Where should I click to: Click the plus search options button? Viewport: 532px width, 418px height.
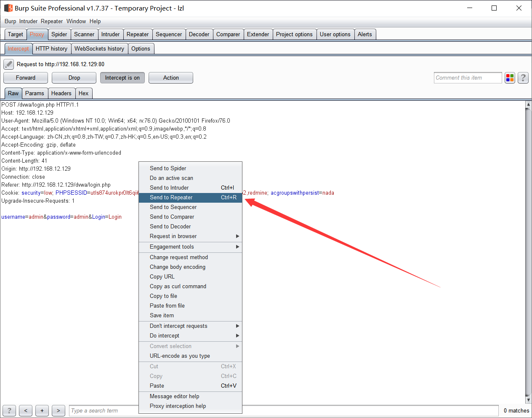tap(42, 410)
